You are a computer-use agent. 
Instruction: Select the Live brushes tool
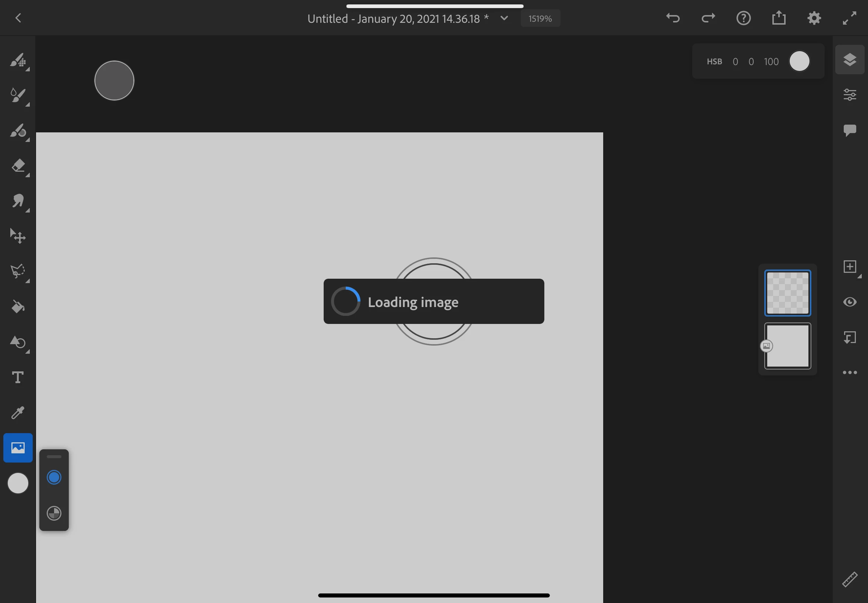click(x=18, y=95)
